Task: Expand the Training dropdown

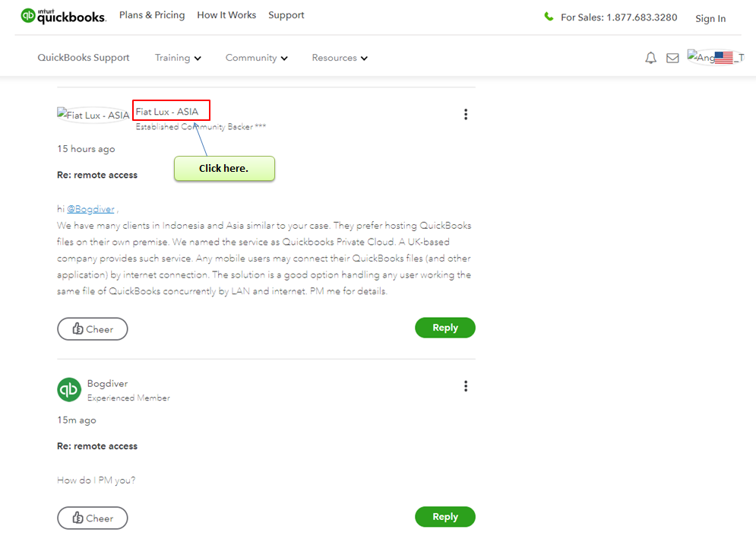Action: pos(178,58)
